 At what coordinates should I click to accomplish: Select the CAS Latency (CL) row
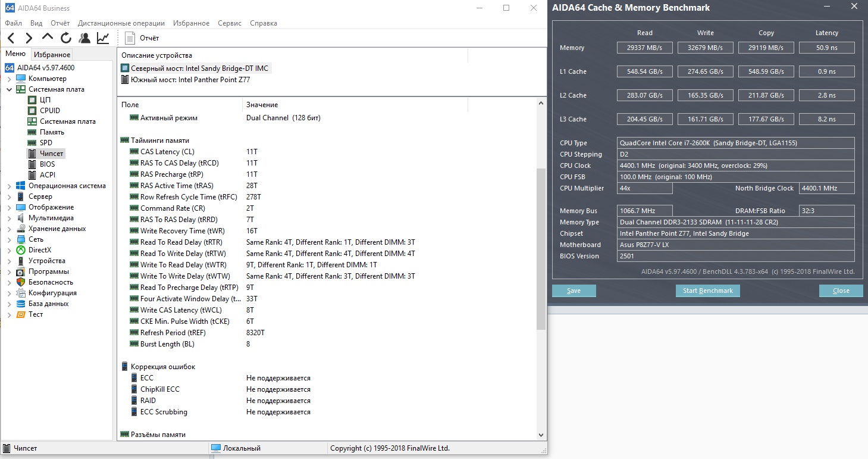pos(327,152)
